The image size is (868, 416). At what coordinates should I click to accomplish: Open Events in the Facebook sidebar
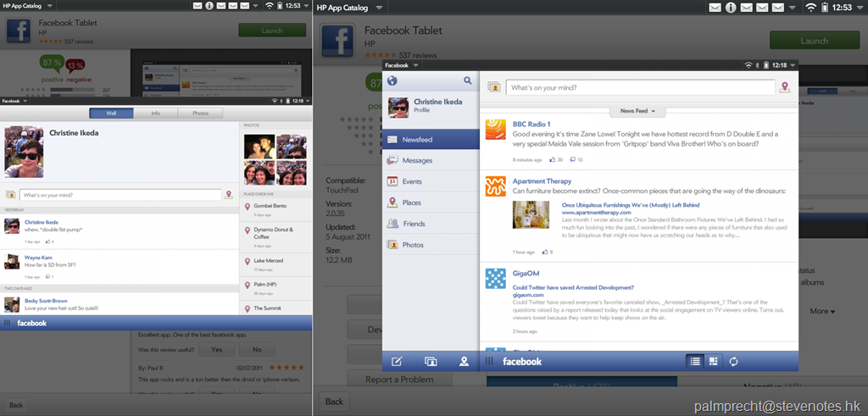pos(431,181)
